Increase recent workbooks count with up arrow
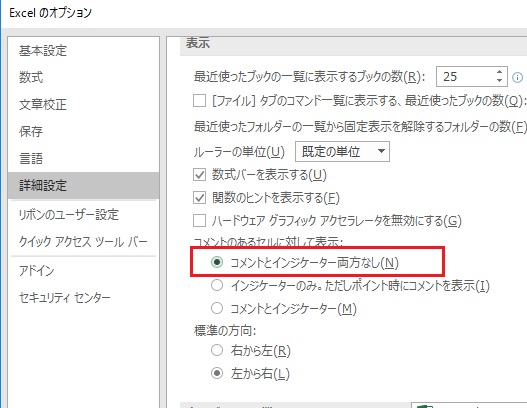This screenshot has width=527, height=408. coord(499,72)
